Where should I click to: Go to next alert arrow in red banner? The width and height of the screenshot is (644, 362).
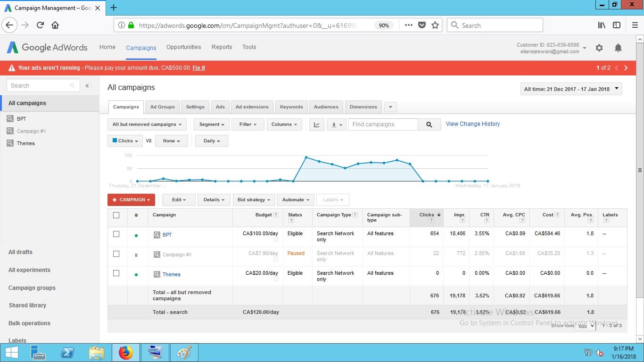(x=626, y=68)
